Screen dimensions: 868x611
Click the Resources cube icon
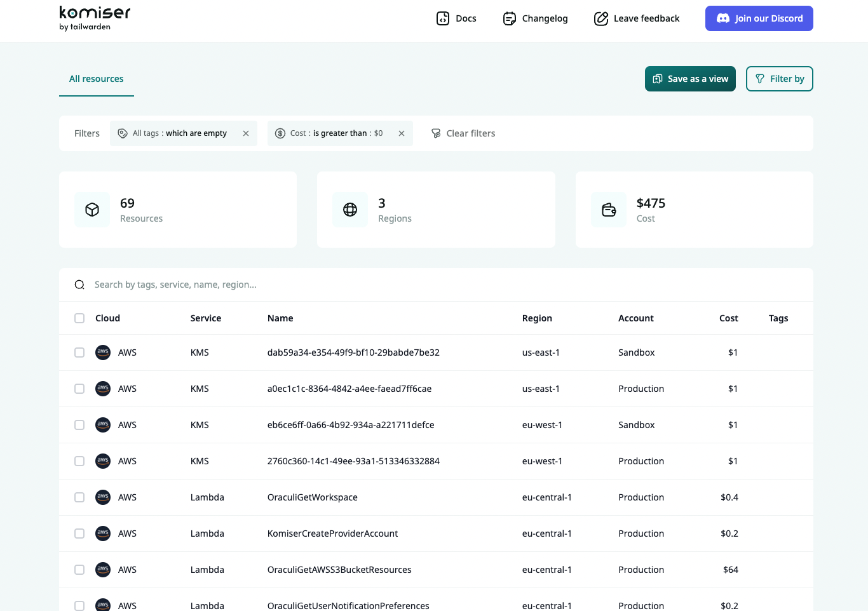pyautogui.click(x=92, y=210)
